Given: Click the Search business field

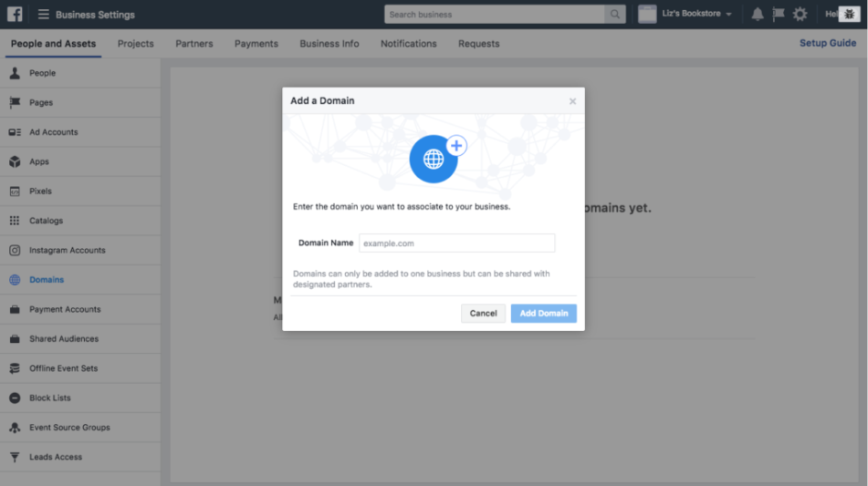Looking at the screenshot, I should point(494,15).
